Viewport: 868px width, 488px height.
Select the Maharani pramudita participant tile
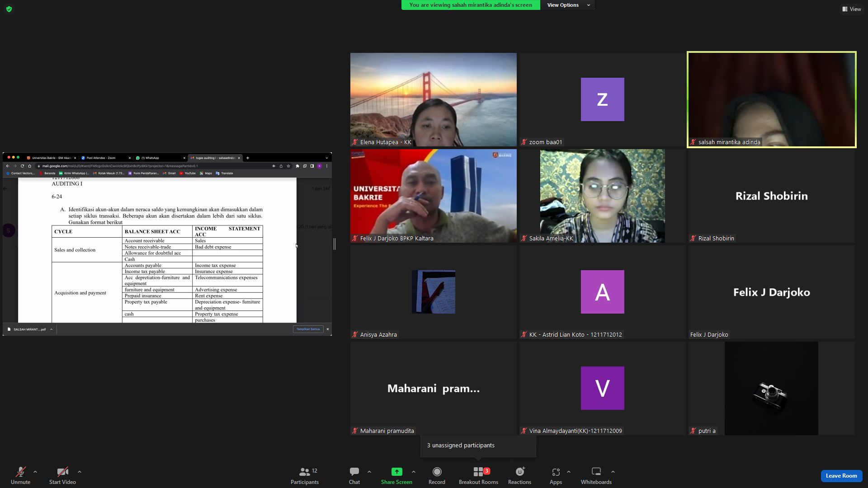tap(434, 388)
